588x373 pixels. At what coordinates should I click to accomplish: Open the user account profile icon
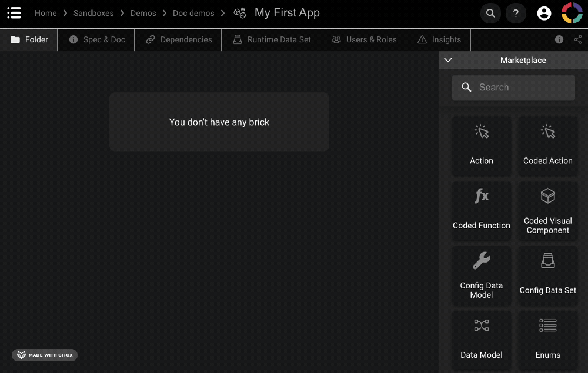coord(544,13)
